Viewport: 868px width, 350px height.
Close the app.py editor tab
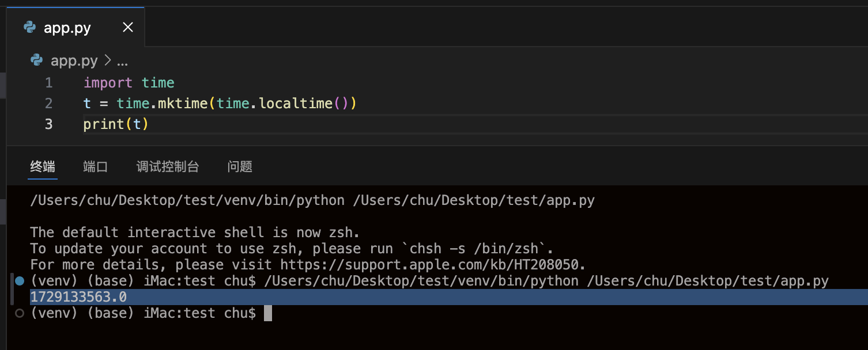click(128, 27)
